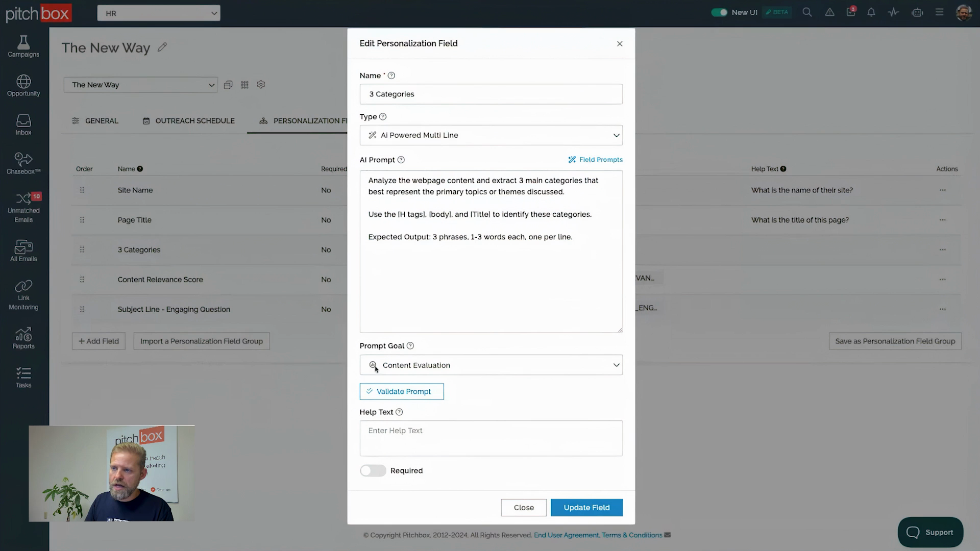Open Link Monitoring

23,295
